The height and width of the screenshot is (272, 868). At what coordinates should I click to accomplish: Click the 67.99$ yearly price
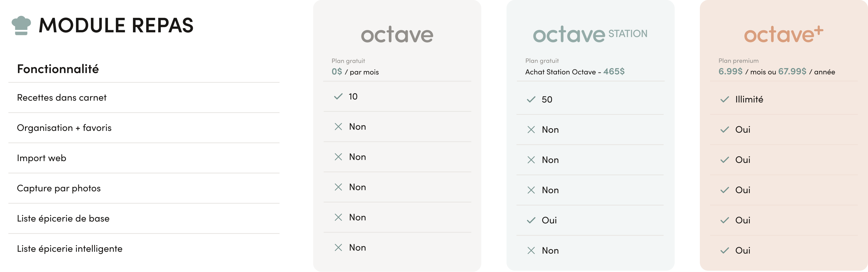coord(792,71)
